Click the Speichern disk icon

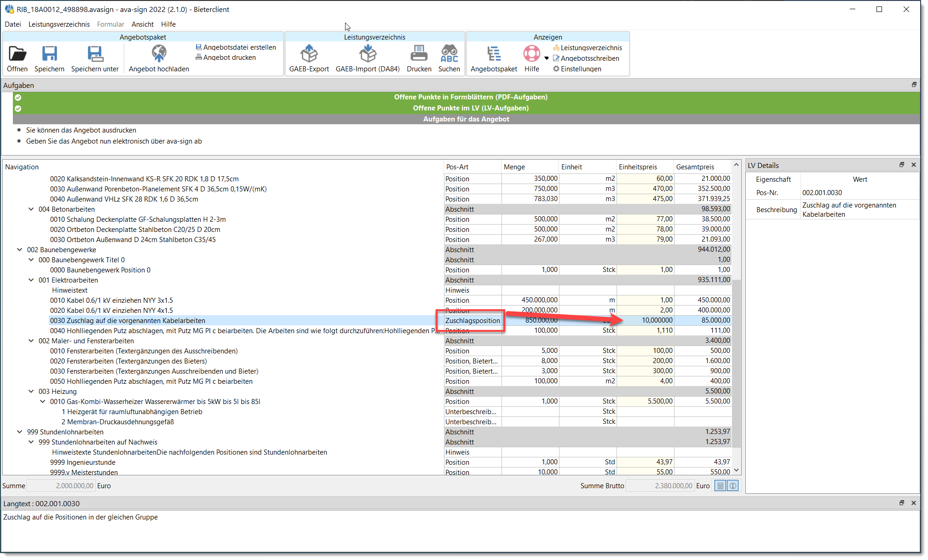coord(49,54)
